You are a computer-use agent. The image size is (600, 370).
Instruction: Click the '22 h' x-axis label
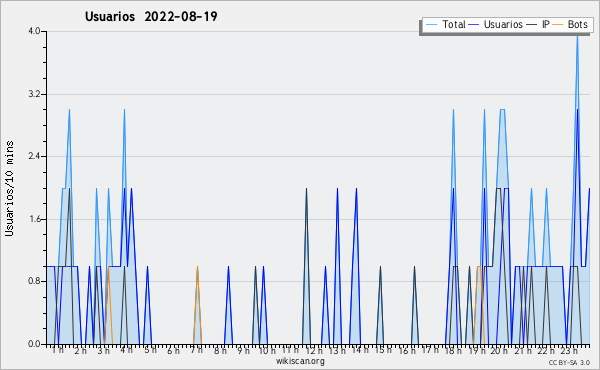pos(546,351)
